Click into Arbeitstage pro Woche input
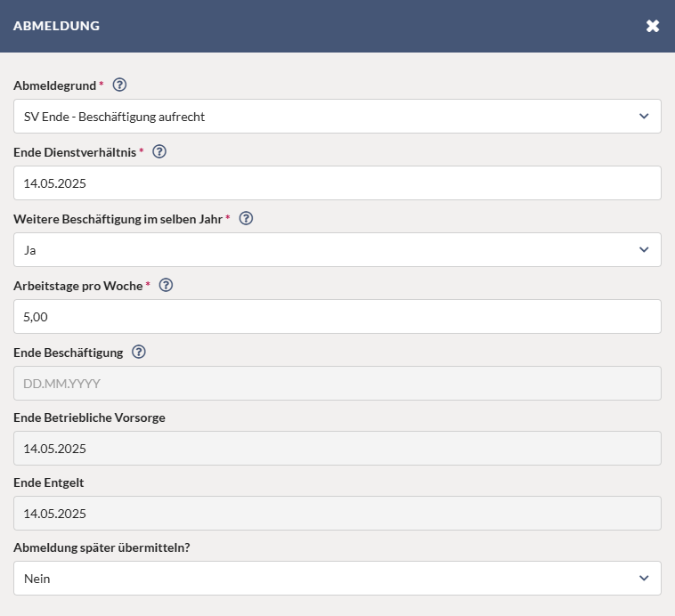This screenshot has height=616, width=675. coord(337,316)
